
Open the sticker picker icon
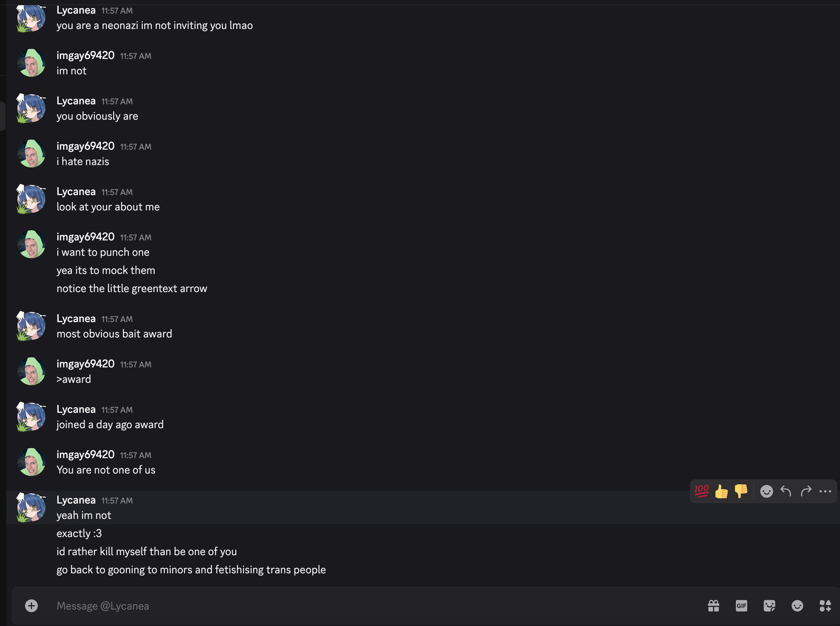(x=769, y=605)
